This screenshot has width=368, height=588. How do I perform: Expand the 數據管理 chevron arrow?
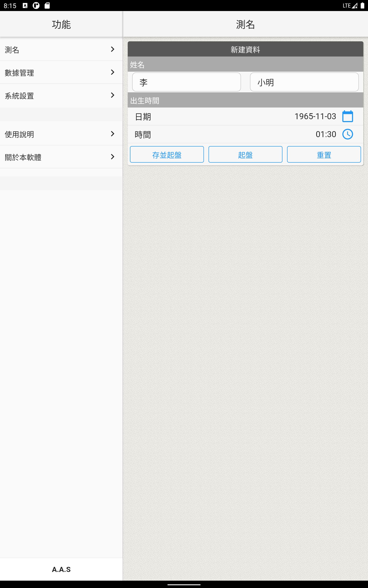112,72
